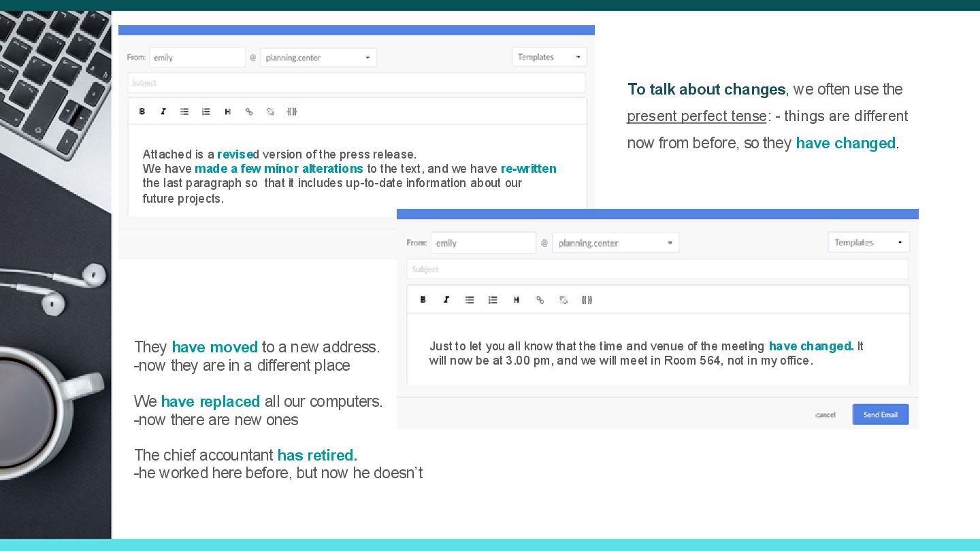Toggle Bold in the meeting email toolbar
Viewport: 980px width, 551px height.
pyautogui.click(x=423, y=299)
